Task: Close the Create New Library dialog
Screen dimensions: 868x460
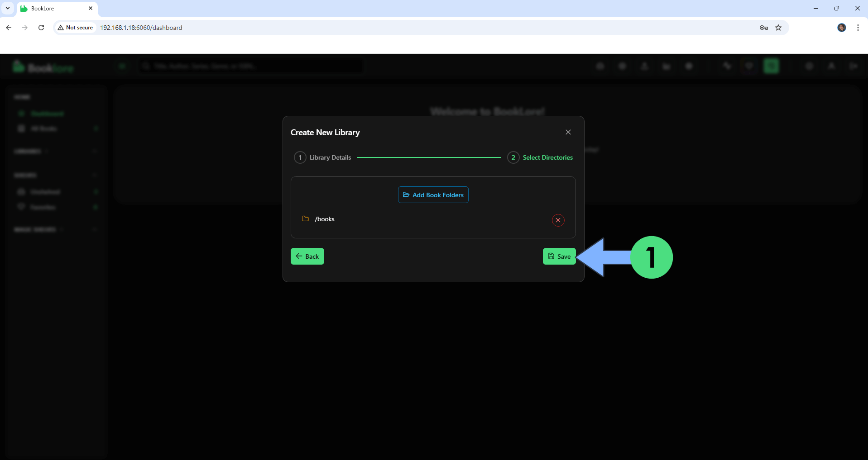Action: [x=568, y=132]
